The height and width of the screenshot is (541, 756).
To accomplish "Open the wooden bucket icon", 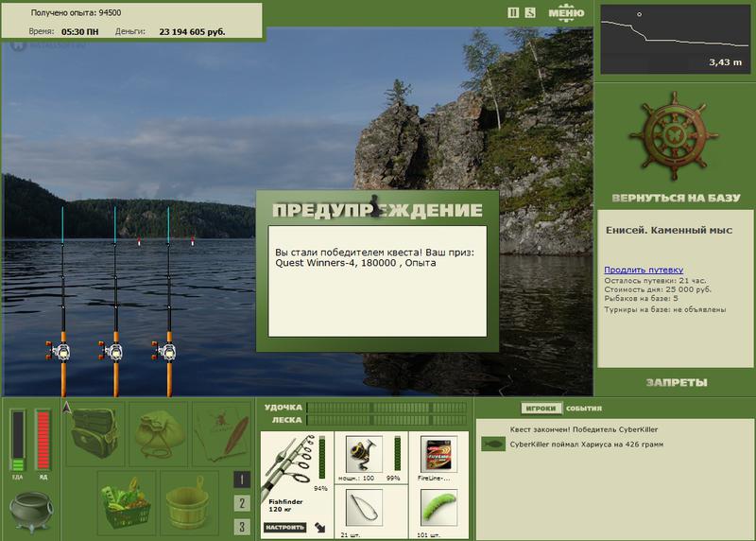I will pos(189,503).
